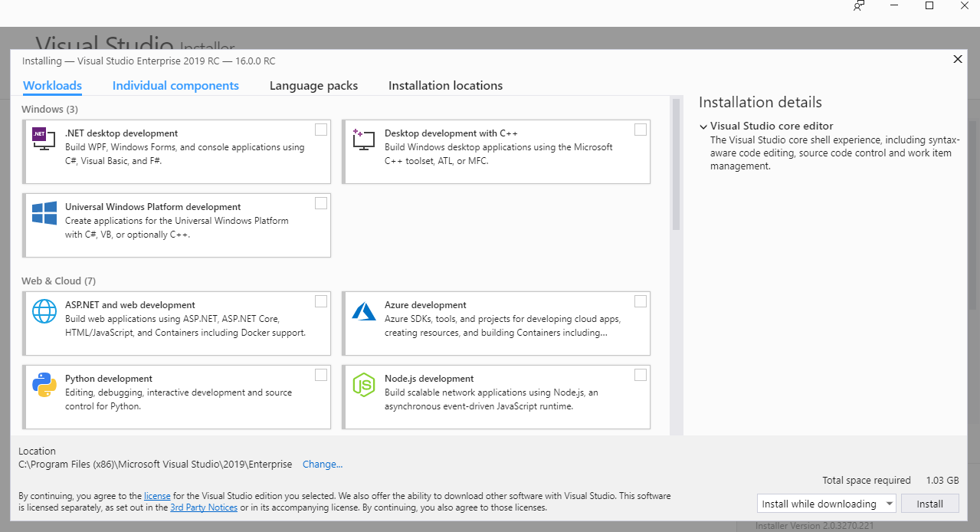This screenshot has width=980, height=532.
Task: Click the install location path text
Action: point(156,465)
